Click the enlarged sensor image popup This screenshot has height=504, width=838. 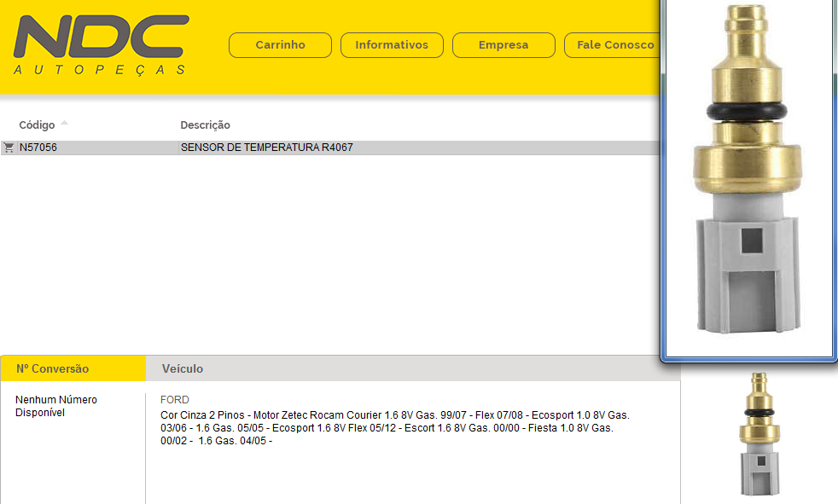[x=748, y=171]
